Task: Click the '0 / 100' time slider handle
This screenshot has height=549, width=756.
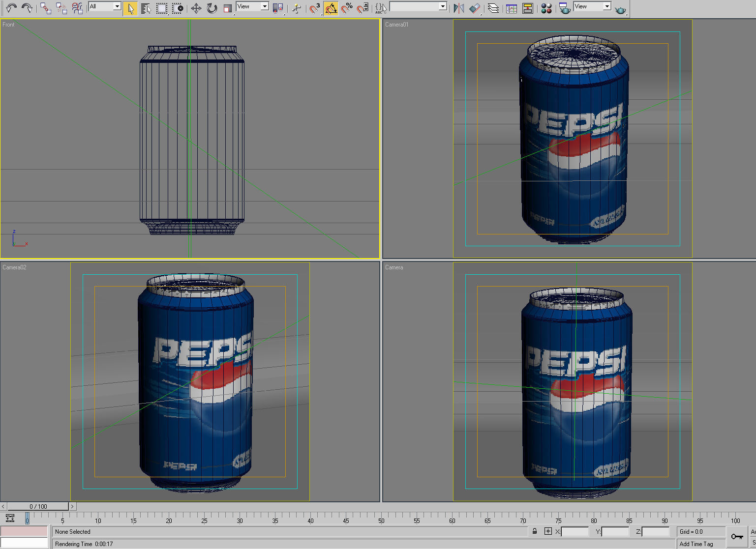Action: click(38, 506)
